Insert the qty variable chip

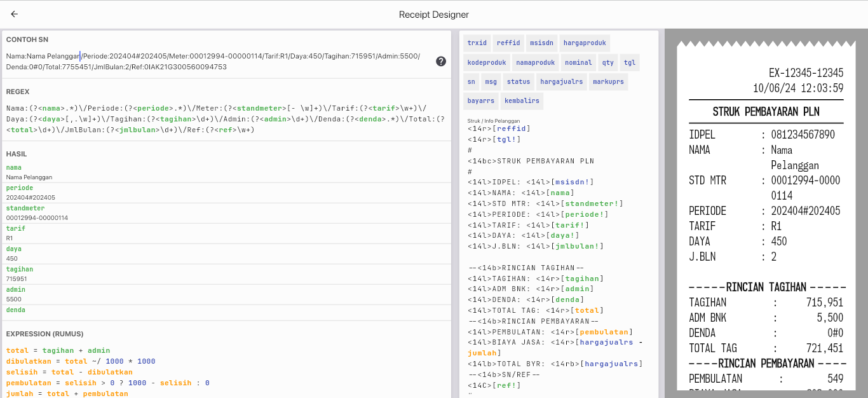click(608, 62)
